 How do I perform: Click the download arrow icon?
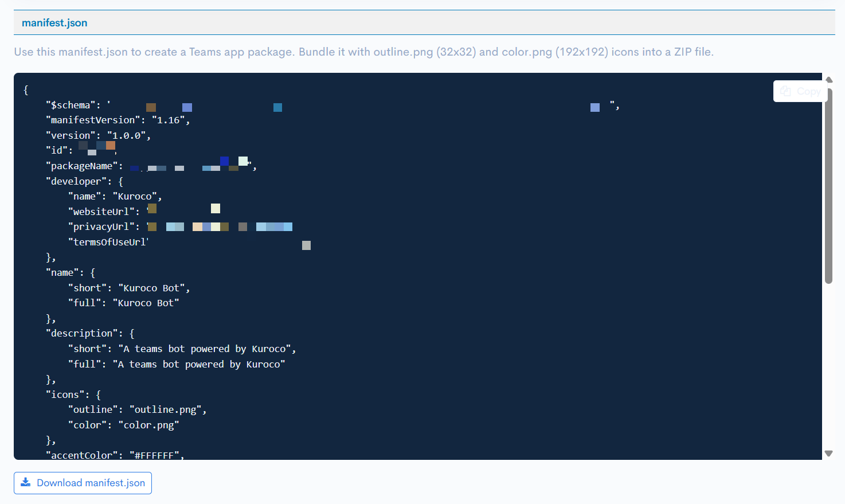coord(26,482)
